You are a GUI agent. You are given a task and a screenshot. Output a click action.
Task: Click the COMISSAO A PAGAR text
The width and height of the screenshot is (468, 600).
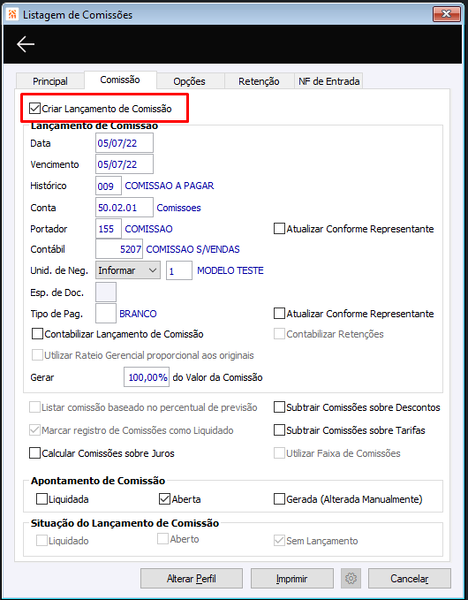[170, 186]
